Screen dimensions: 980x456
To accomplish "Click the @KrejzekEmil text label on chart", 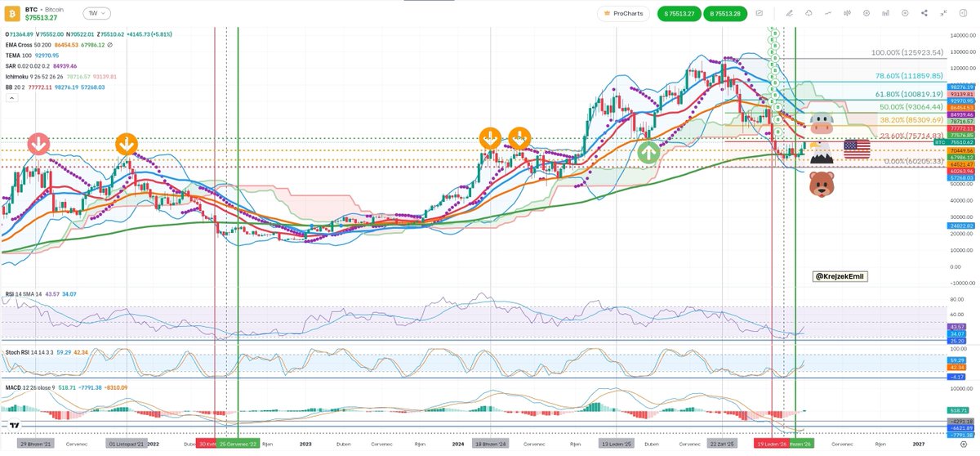I will click(840, 277).
